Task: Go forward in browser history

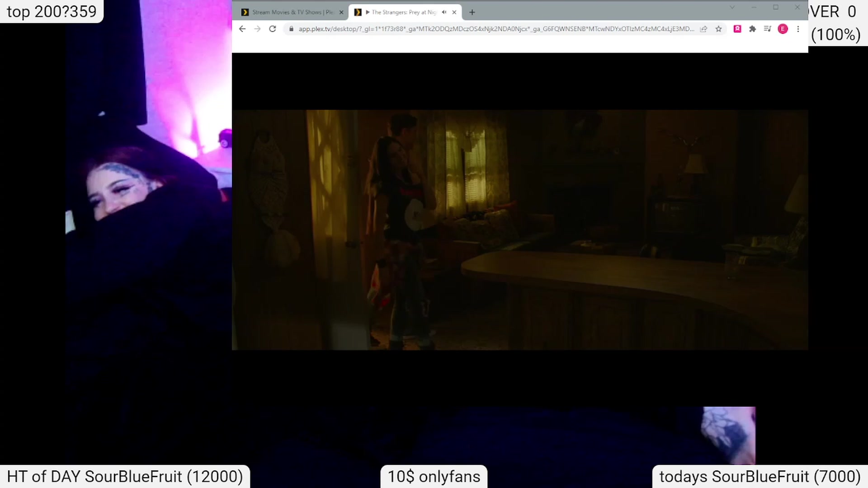Action: [x=257, y=29]
